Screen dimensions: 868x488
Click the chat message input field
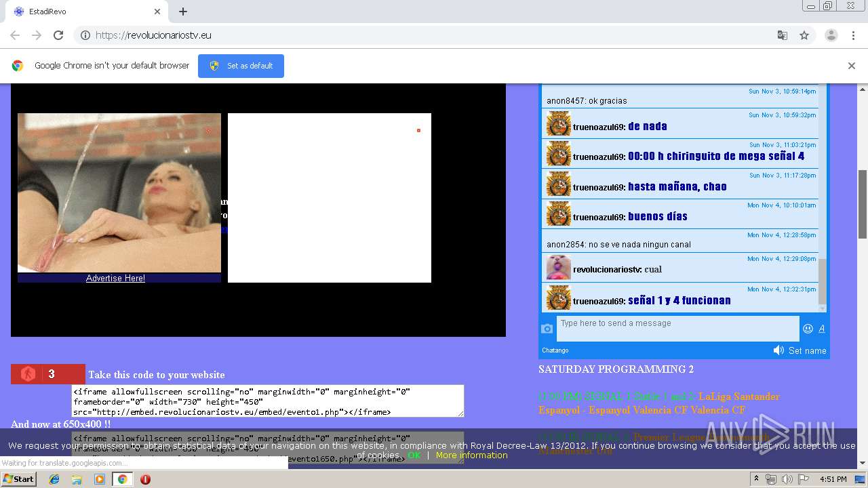(x=677, y=328)
